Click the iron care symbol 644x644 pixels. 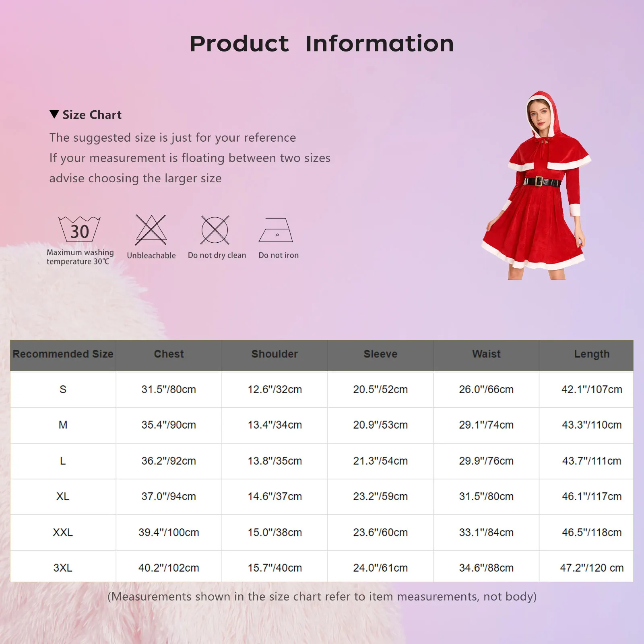(276, 230)
